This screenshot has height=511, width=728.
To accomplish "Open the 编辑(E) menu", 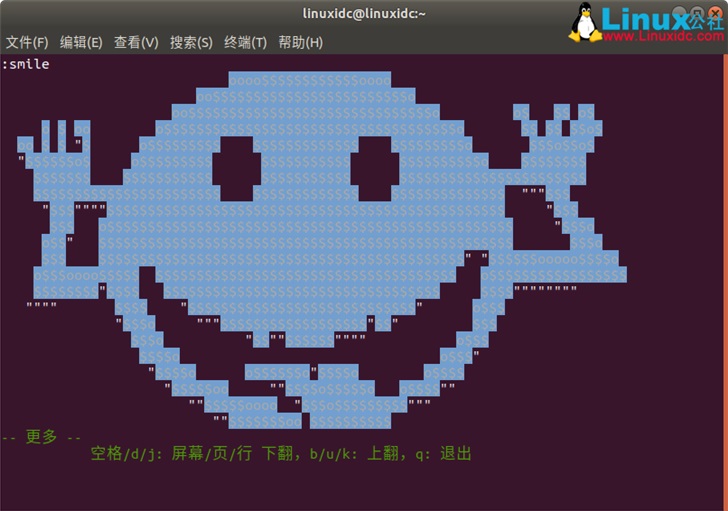I will [81, 42].
